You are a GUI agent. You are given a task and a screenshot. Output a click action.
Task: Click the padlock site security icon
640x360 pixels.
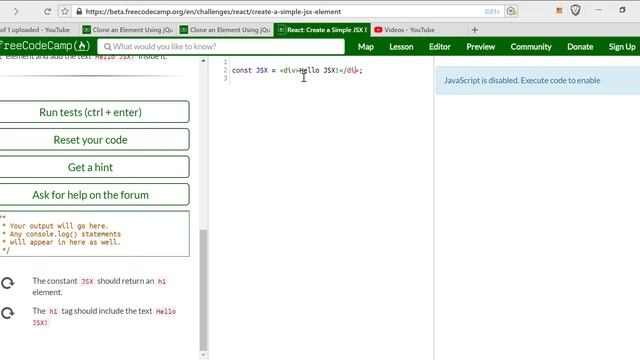[79, 11]
